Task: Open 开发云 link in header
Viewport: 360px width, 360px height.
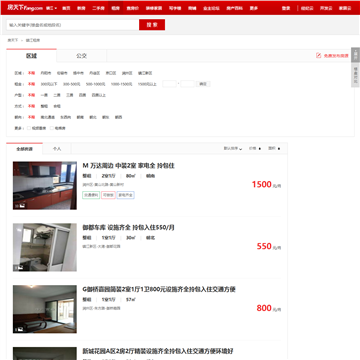Action: [326, 8]
